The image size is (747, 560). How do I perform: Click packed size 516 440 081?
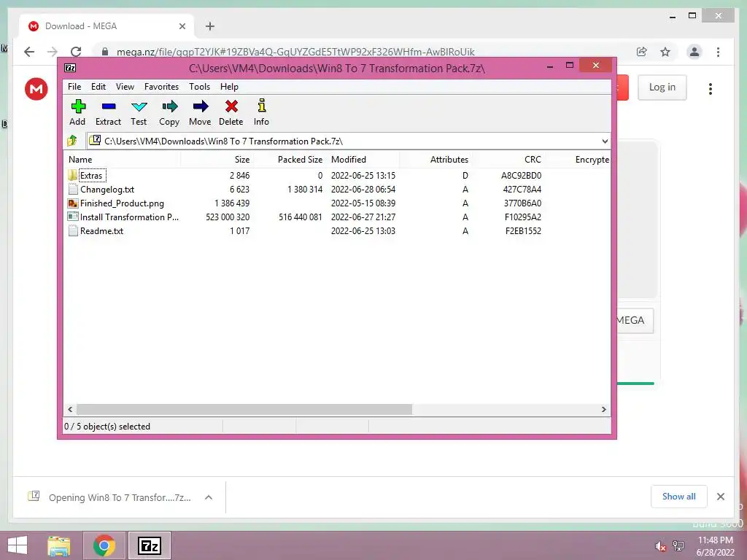click(x=300, y=217)
